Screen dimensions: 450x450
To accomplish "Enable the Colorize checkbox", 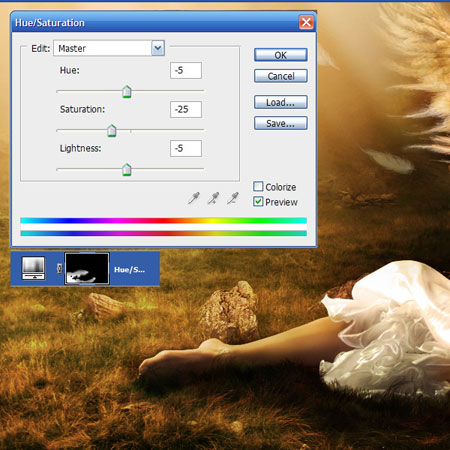I will click(258, 186).
